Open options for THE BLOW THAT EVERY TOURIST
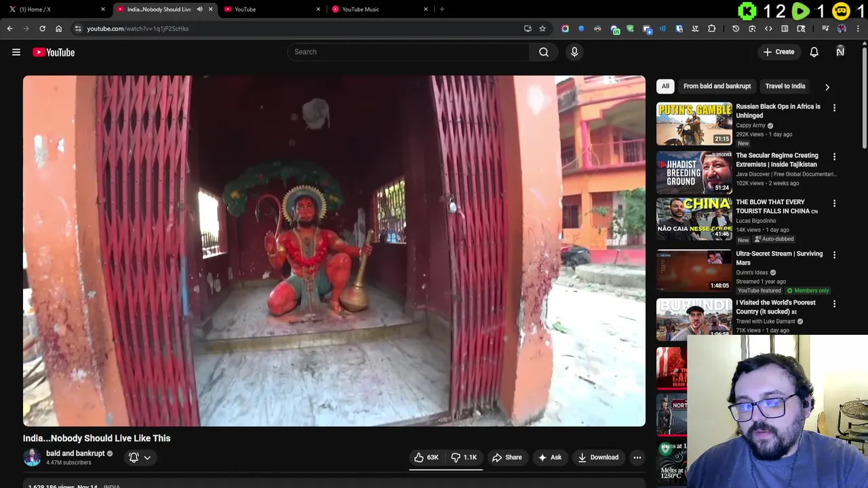 click(x=834, y=203)
